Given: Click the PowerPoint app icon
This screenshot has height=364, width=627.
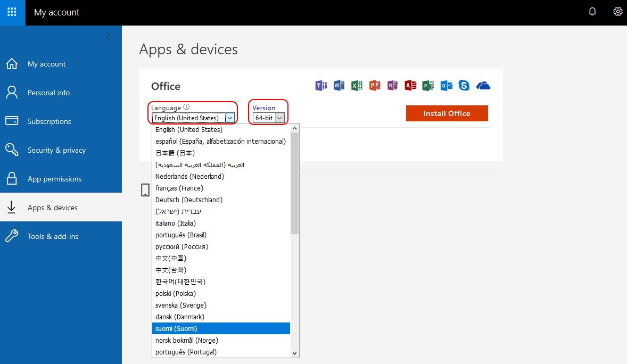Looking at the screenshot, I should 375,86.
